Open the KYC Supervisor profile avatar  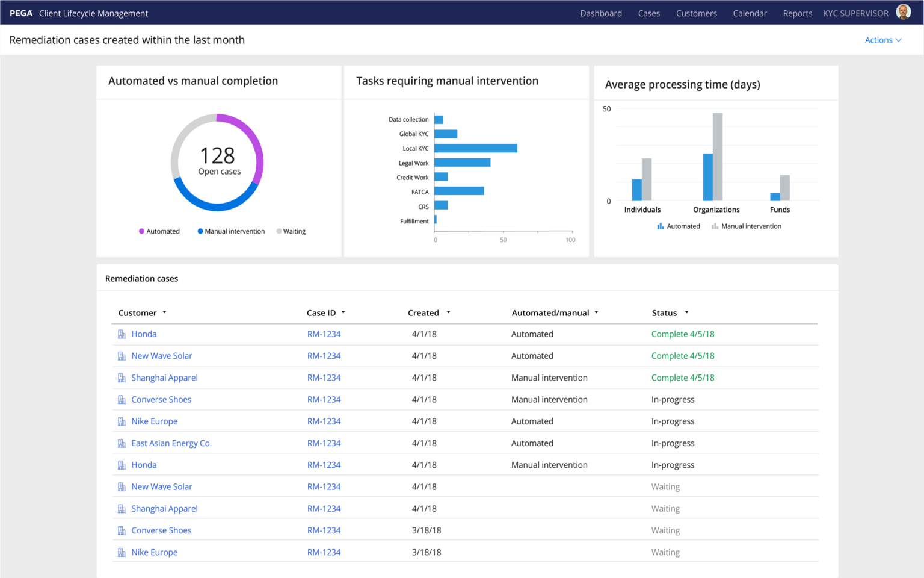tap(904, 11)
